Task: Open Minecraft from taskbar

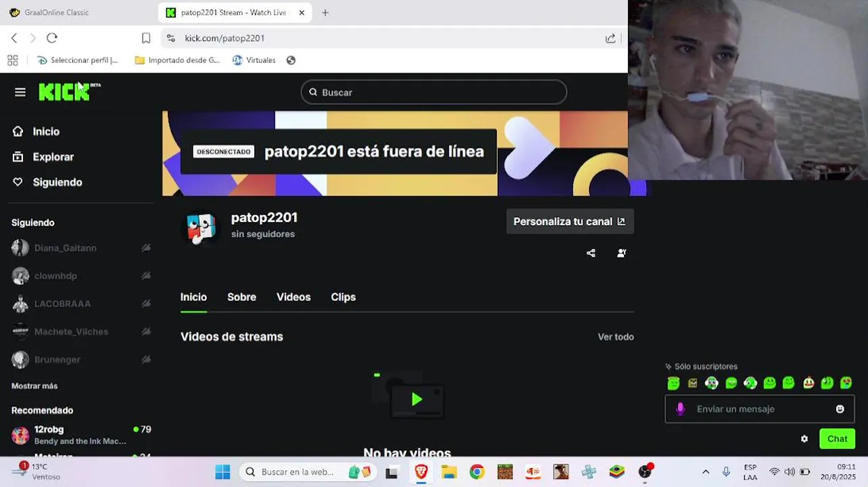Action: point(505,472)
